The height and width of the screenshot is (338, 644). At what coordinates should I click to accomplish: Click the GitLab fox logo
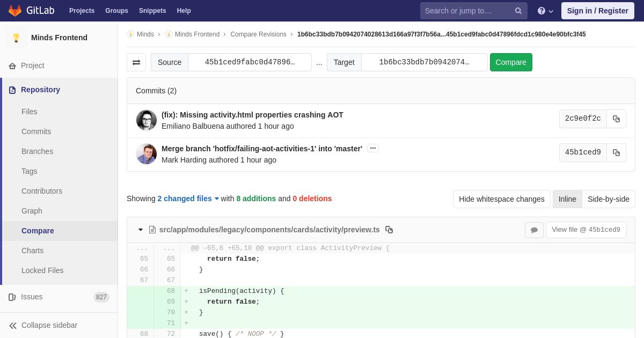(15, 11)
